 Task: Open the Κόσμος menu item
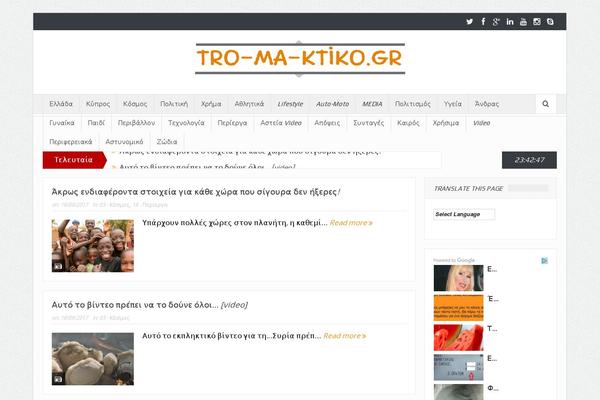coord(135,104)
